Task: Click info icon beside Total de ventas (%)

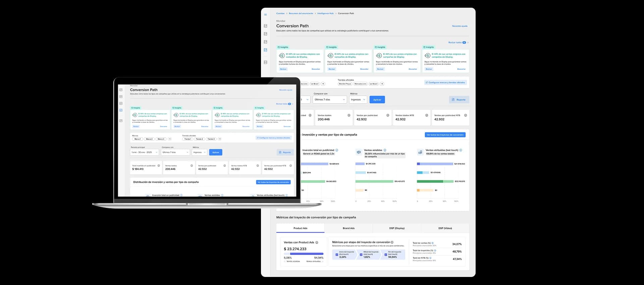Action: 433,243
